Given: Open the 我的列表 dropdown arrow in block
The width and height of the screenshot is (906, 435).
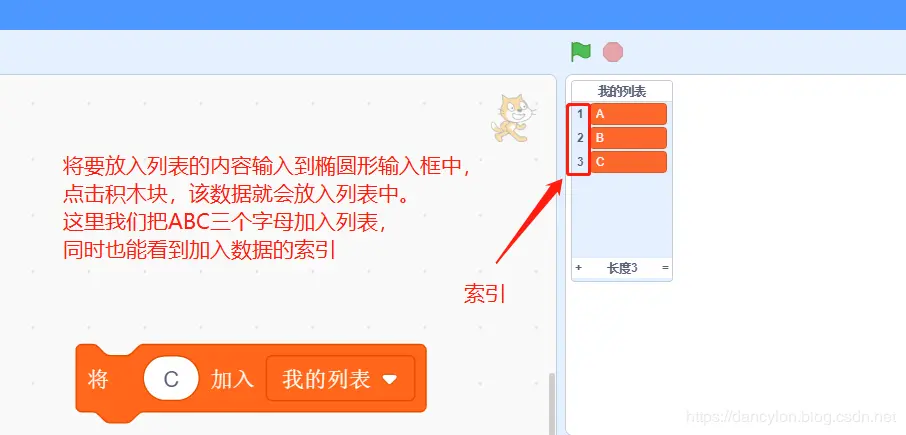Looking at the screenshot, I should [390, 379].
